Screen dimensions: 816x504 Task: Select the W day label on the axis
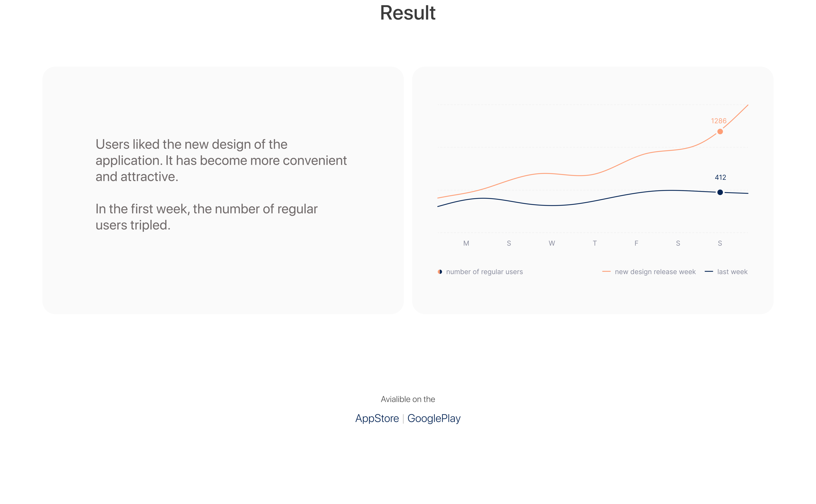(x=552, y=243)
